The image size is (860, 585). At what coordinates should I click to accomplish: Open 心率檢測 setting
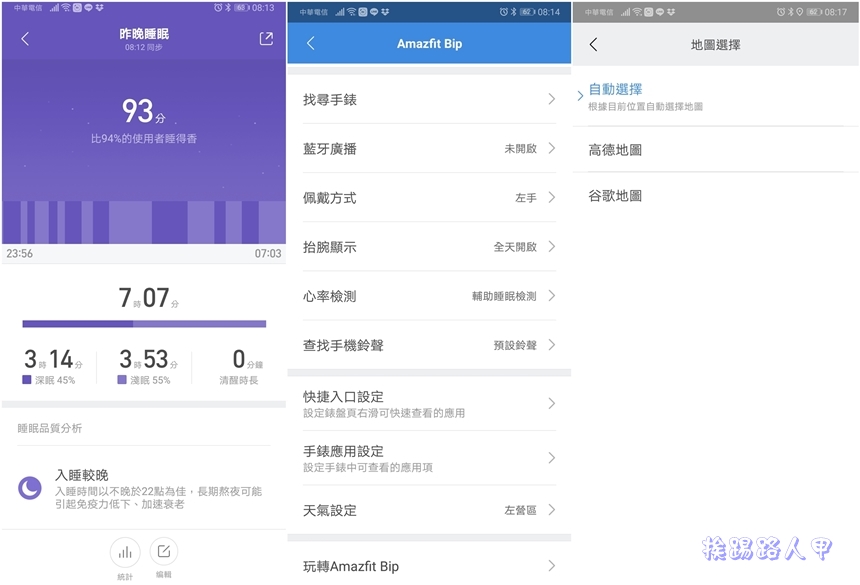(x=429, y=296)
